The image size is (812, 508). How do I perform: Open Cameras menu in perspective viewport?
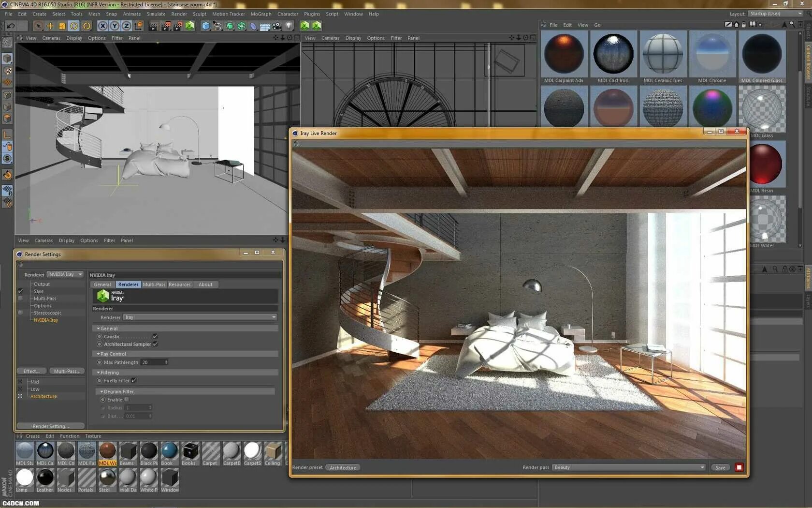coord(51,38)
